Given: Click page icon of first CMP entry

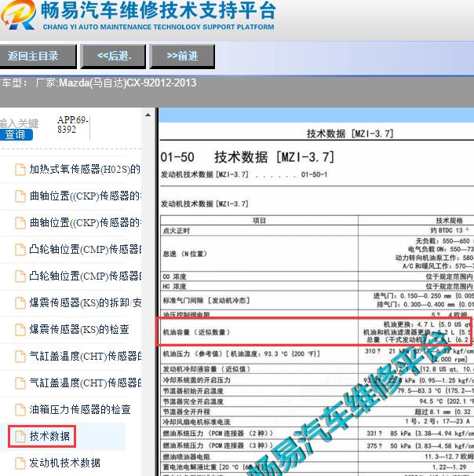Looking at the screenshot, I should point(20,250).
